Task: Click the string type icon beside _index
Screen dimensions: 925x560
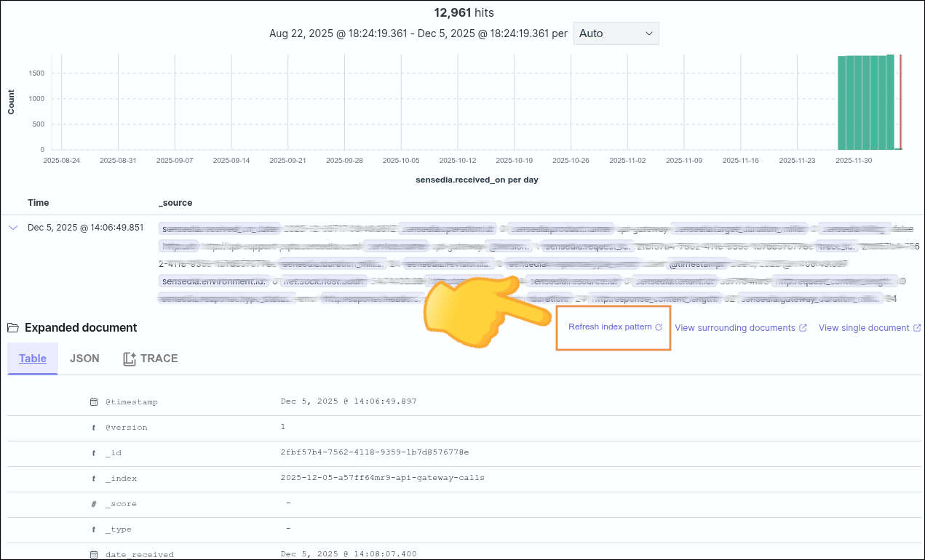Action: 92,478
